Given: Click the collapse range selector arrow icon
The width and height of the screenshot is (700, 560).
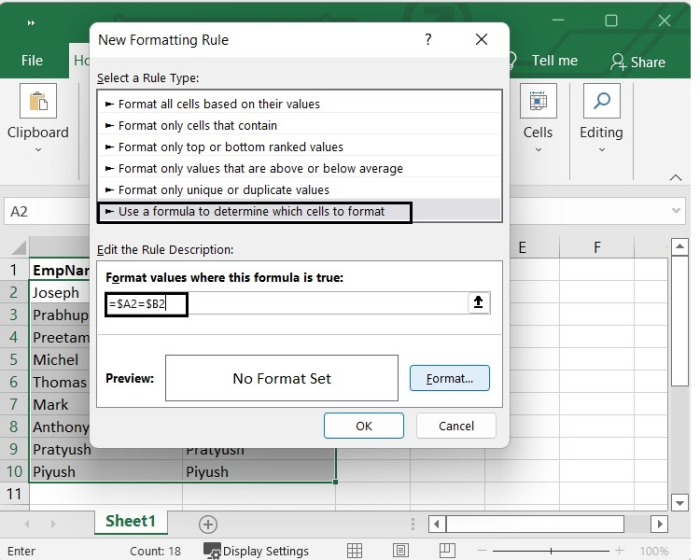Looking at the screenshot, I should (479, 302).
